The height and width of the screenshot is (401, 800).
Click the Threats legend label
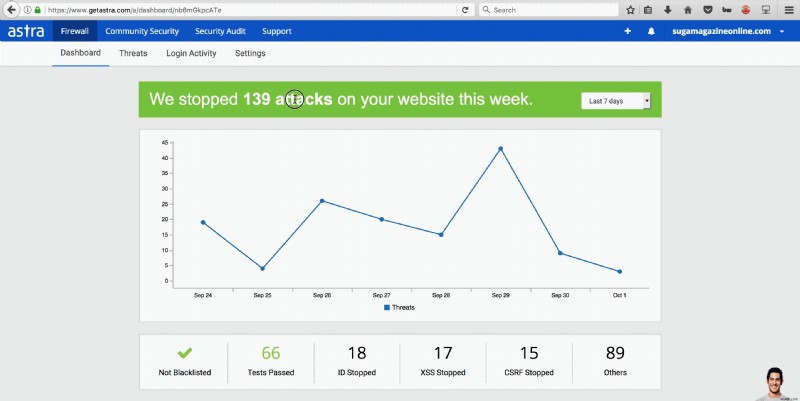(403, 307)
